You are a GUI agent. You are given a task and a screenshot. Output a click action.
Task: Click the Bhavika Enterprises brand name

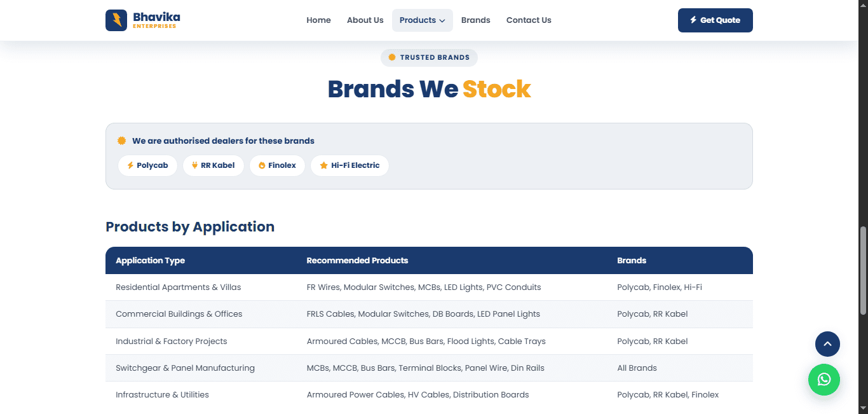[156, 20]
